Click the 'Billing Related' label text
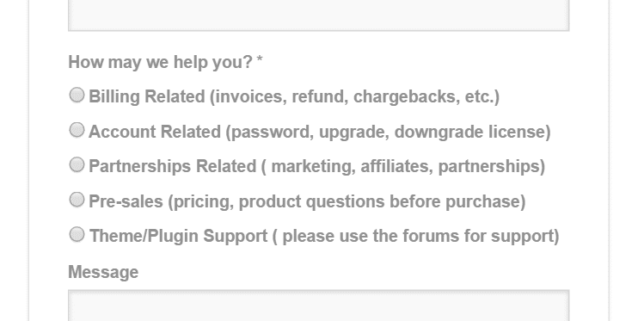Screen dimensions: 644x321 pos(147,96)
